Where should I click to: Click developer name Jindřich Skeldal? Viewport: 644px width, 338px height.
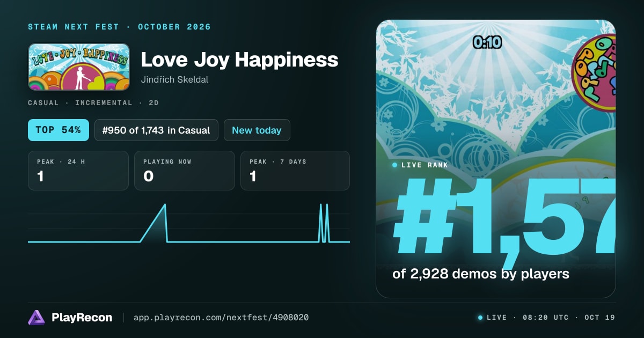coord(174,79)
